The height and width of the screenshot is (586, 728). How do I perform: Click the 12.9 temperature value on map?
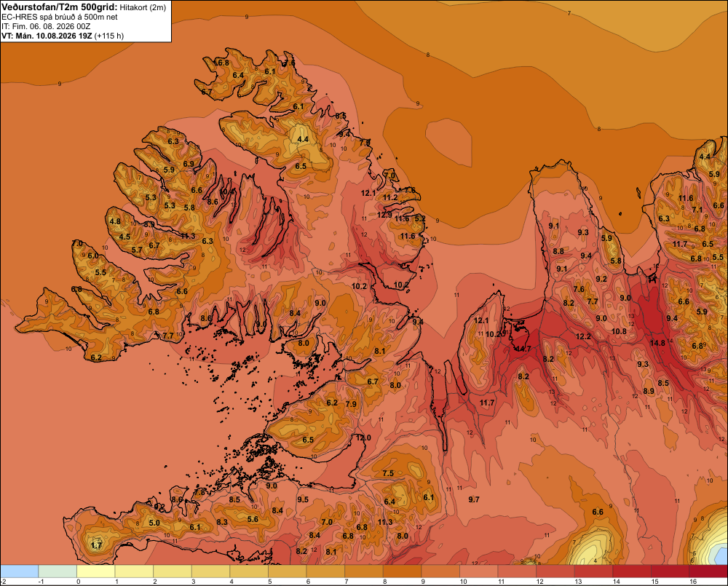click(x=384, y=215)
